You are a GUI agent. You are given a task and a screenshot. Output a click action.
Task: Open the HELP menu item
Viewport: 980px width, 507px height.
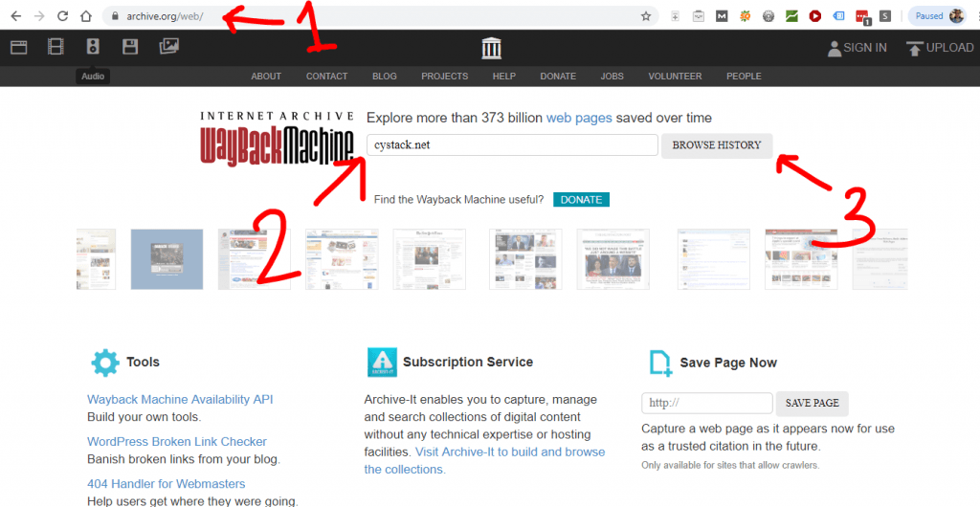coord(504,77)
